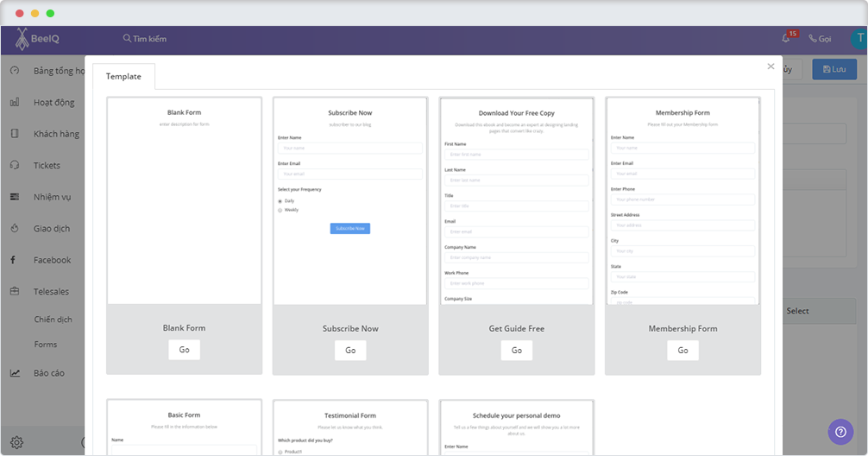Click the Facebook icon in sidebar

click(14, 260)
